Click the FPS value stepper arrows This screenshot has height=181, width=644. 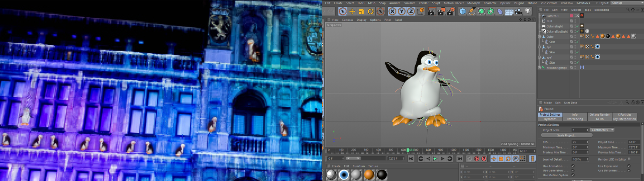[x=587, y=142]
